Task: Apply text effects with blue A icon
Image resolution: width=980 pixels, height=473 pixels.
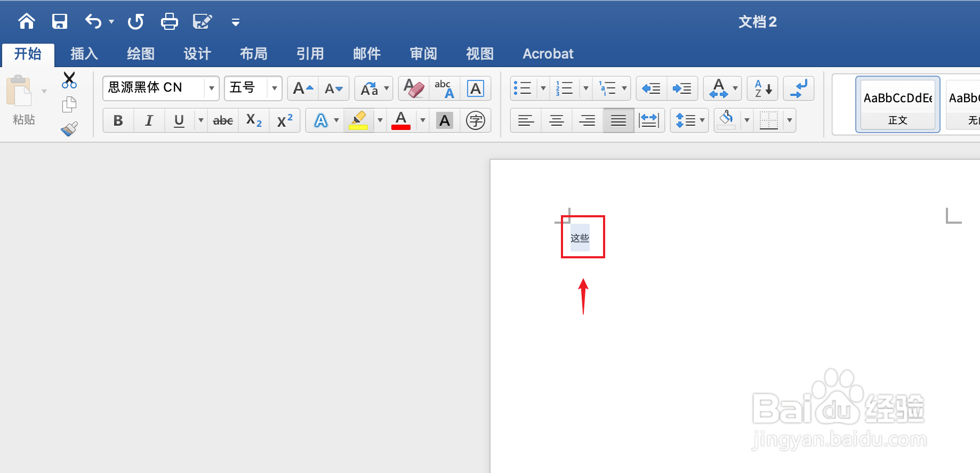Action: point(320,120)
